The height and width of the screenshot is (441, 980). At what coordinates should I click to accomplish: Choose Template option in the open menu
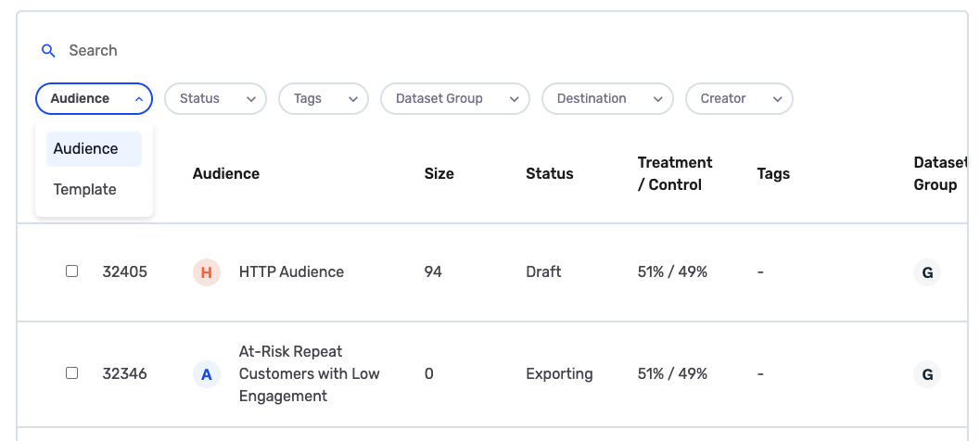coord(85,190)
